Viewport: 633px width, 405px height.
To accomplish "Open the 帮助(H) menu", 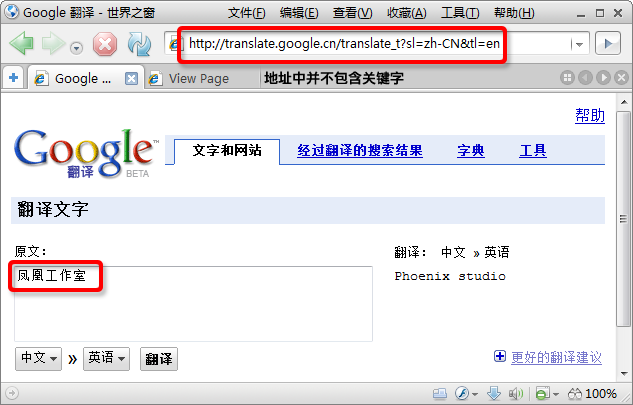I will (514, 13).
